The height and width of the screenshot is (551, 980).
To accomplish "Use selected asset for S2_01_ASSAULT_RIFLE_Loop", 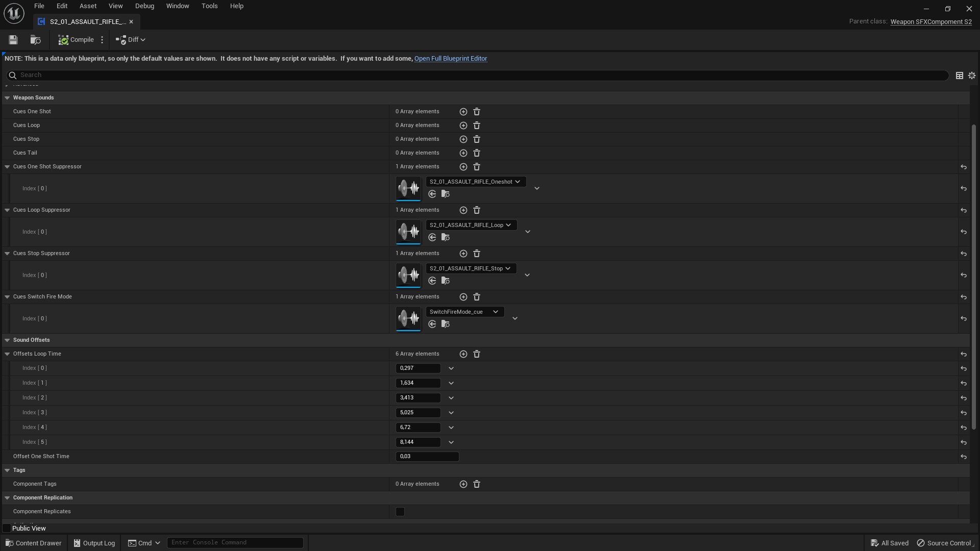I will click(x=432, y=237).
